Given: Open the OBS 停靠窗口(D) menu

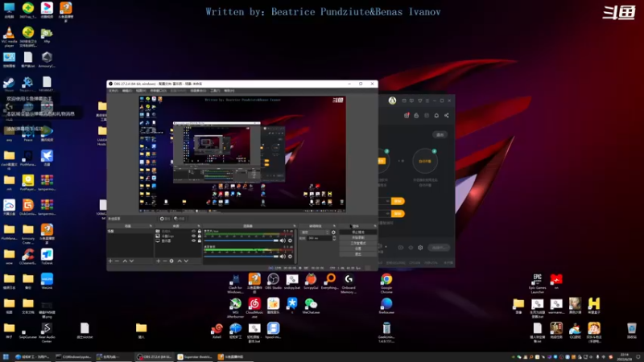Looking at the screenshot, I should [x=158, y=91].
